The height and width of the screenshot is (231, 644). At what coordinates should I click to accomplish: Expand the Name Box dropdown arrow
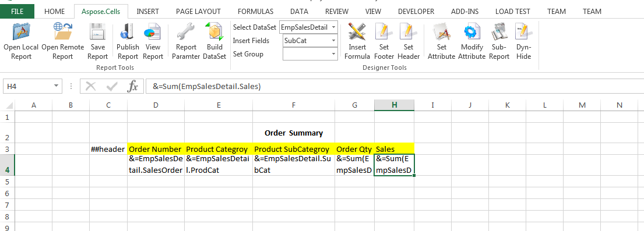56,86
